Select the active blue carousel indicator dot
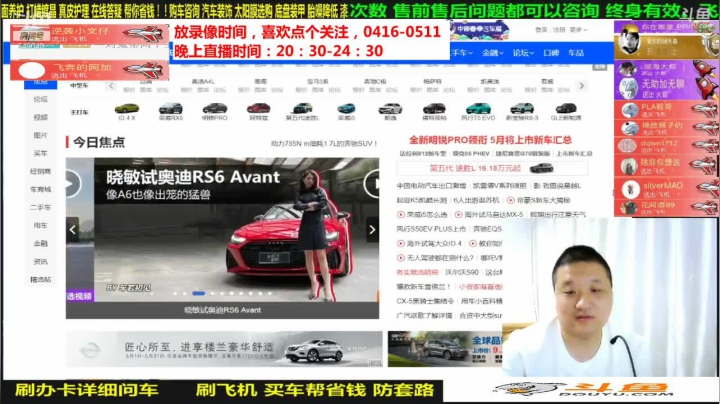Screen dimensions: 720x404 pos(198,293)
